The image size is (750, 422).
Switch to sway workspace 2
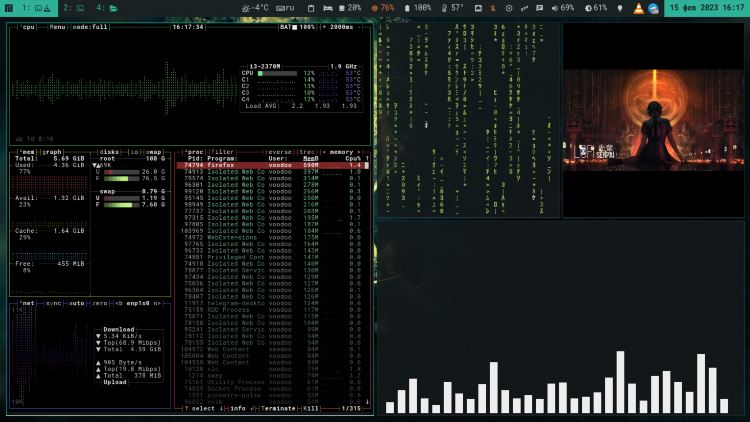point(73,8)
